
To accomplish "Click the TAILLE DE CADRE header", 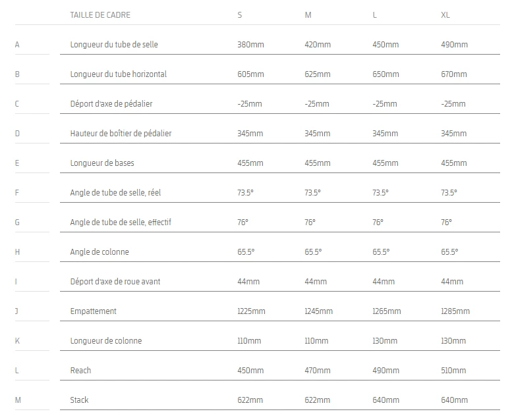I will (x=99, y=14).
